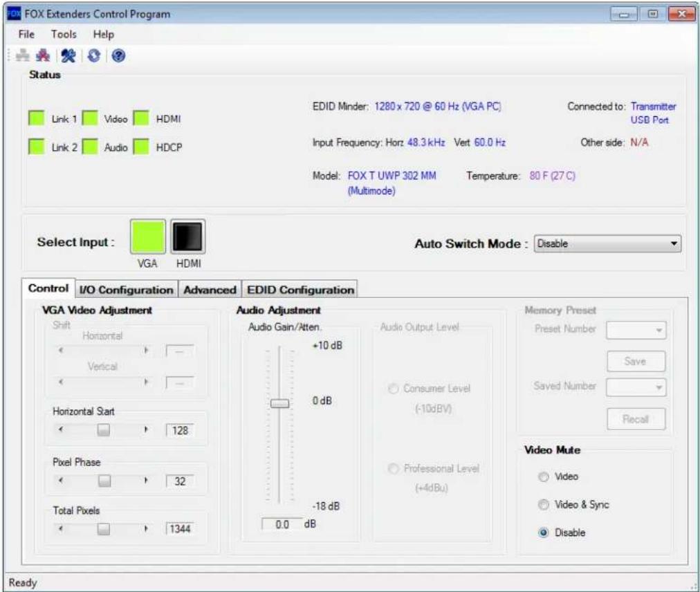Click the Ready status bar text
Image resolution: width=700 pixels, height=592 pixels.
23,582
